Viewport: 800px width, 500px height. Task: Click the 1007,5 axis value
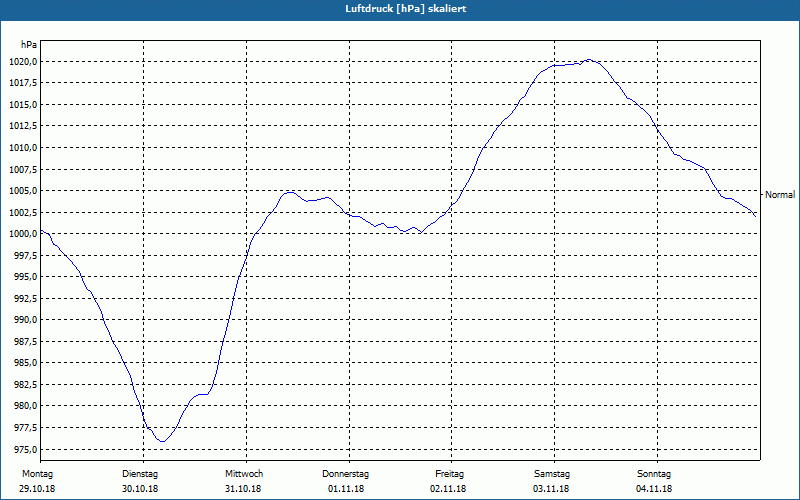coord(23,169)
